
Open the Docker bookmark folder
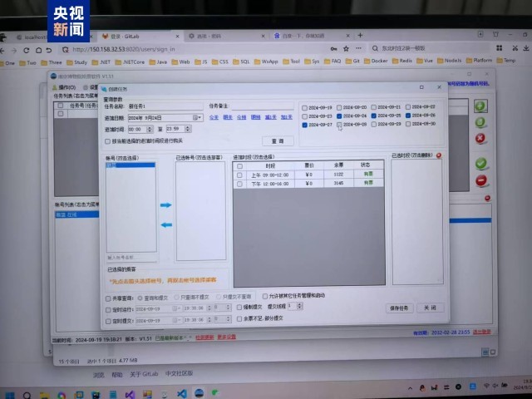(x=377, y=62)
